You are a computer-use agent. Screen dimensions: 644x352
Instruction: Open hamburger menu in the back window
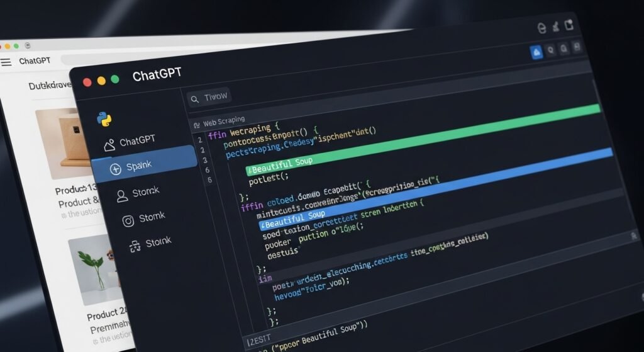(6, 62)
